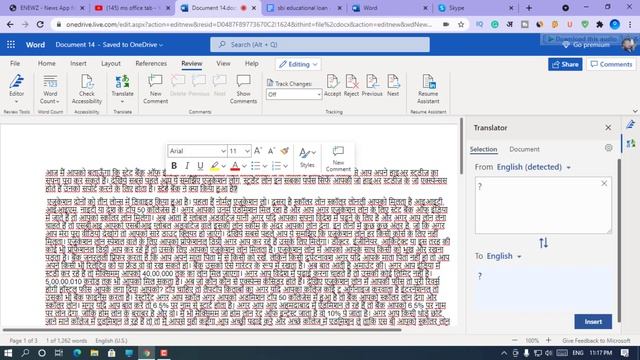Image resolution: width=640 pixels, height=360 pixels.
Task: Reject the tracked change
Action: [x=351, y=86]
